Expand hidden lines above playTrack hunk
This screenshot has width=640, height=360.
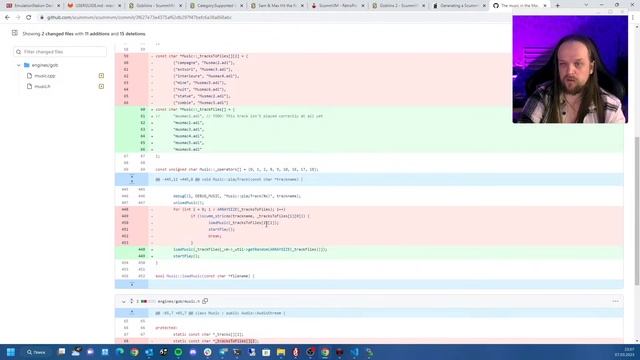tap(131, 179)
